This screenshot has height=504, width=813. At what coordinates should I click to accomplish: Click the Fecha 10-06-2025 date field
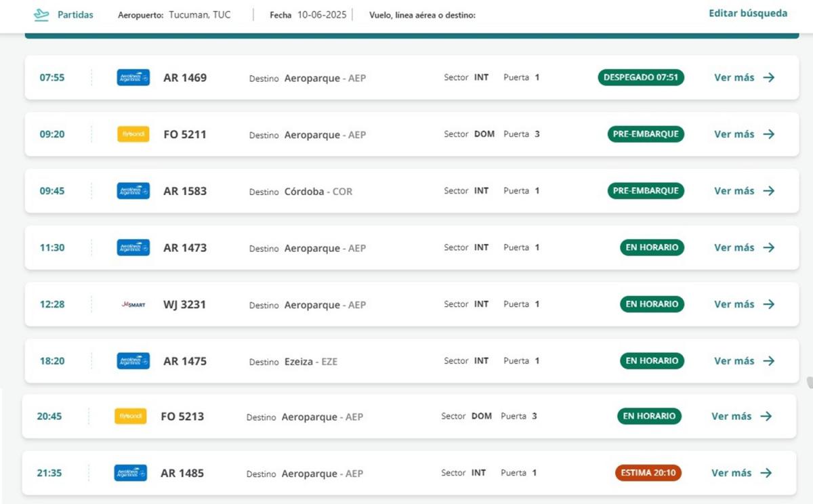pos(322,15)
